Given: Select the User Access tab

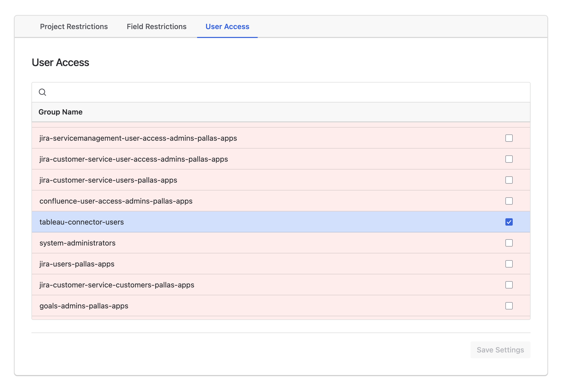Looking at the screenshot, I should (227, 26).
